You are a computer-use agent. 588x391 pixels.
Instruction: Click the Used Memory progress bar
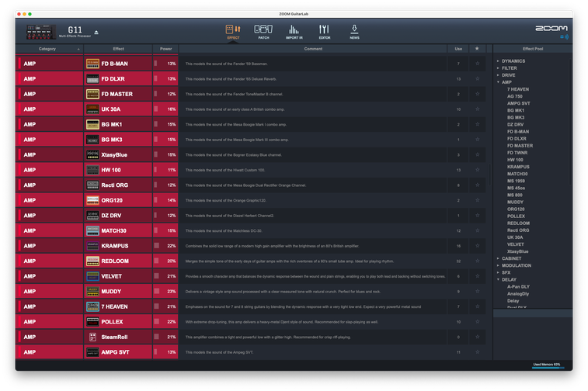point(548,368)
